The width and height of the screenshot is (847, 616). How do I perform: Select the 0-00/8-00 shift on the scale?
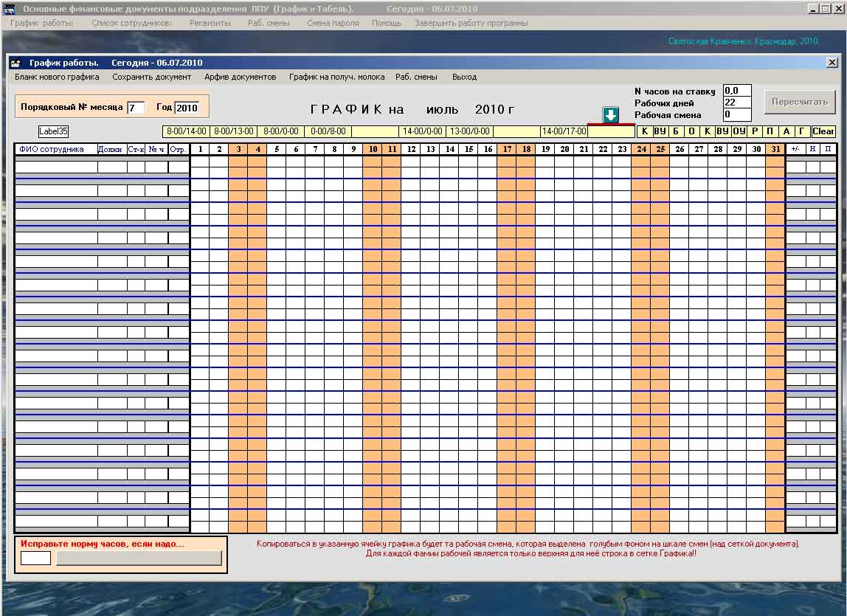(328, 131)
